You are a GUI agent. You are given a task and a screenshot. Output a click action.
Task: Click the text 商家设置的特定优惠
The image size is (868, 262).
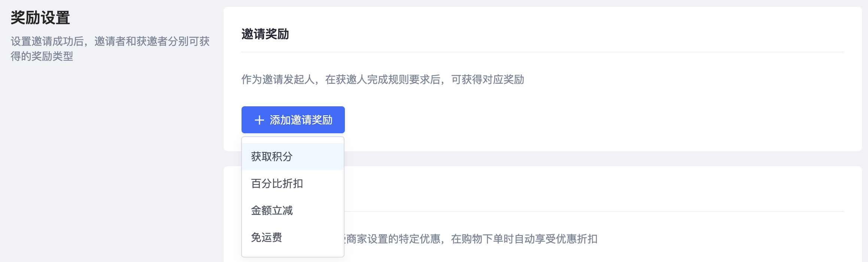pyautogui.click(x=393, y=239)
